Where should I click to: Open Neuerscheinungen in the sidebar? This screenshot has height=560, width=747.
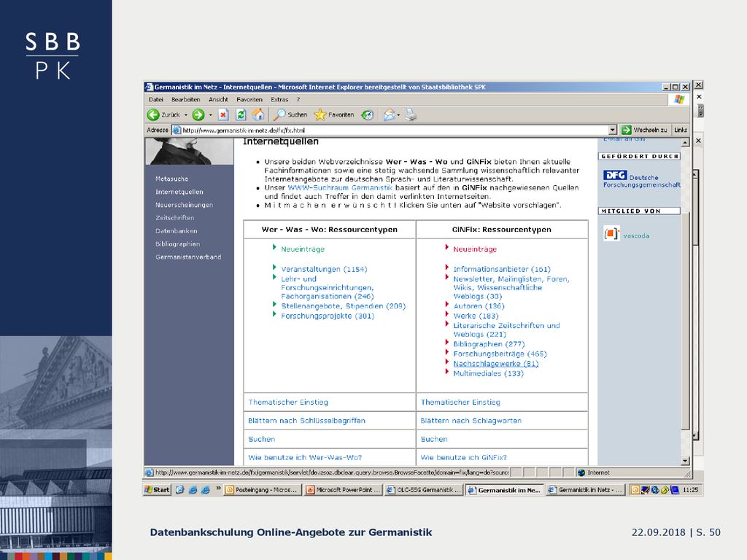click(x=184, y=205)
